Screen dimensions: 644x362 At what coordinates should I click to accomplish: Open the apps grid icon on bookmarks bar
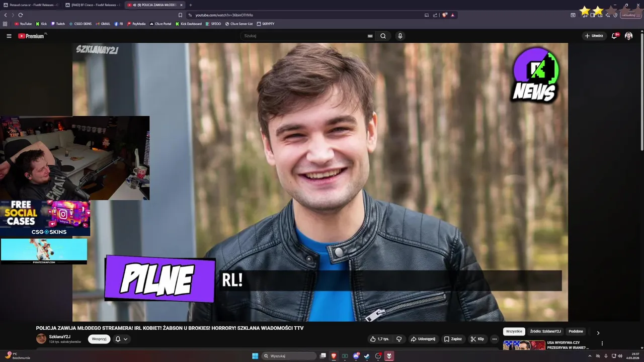pos(5,24)
